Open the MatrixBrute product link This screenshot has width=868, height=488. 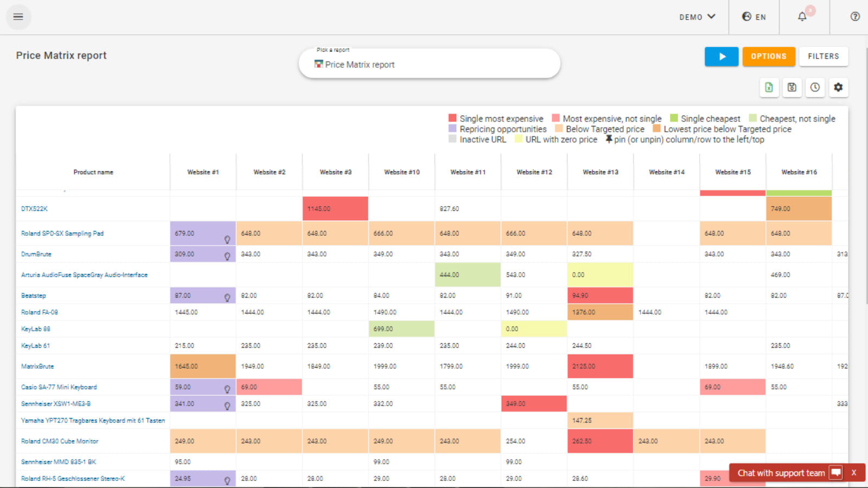click(37, 367)
